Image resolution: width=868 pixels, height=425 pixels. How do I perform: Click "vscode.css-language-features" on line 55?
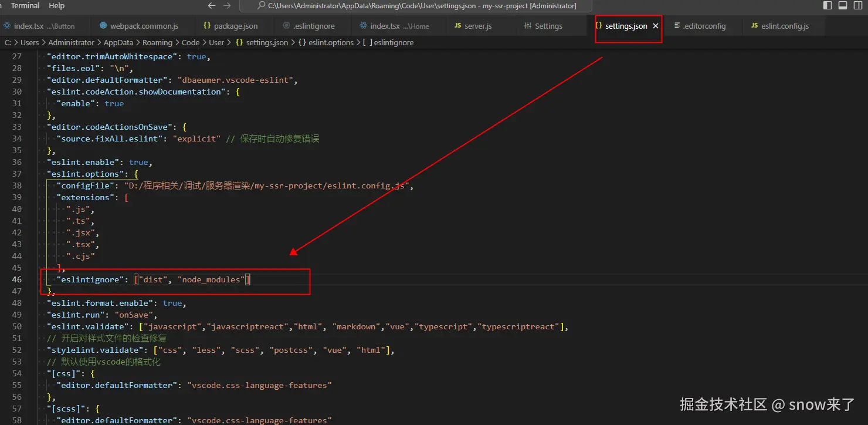click(260, 385)
